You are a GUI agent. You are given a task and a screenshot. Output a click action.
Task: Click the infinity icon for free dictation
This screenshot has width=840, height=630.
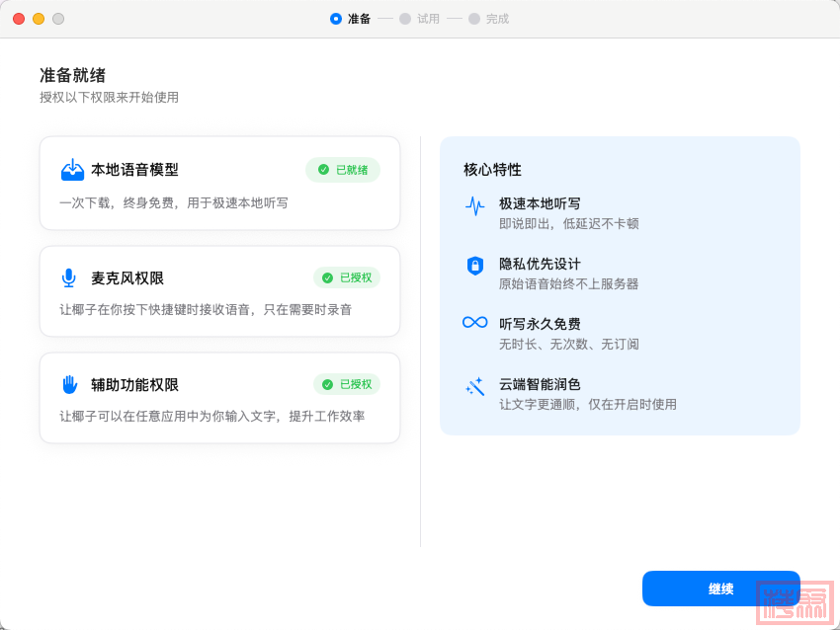tap(475, 323)
